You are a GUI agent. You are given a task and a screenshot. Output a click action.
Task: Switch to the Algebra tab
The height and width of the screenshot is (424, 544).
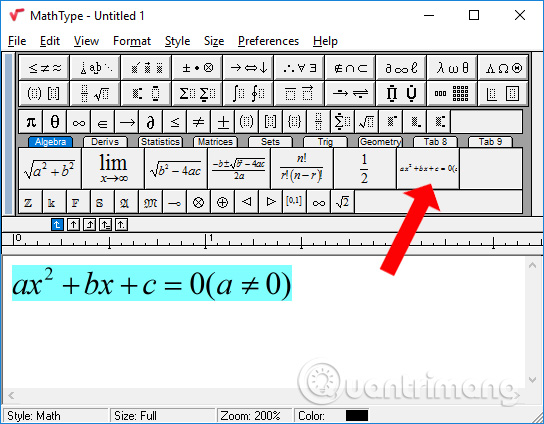tap(50, 142)
